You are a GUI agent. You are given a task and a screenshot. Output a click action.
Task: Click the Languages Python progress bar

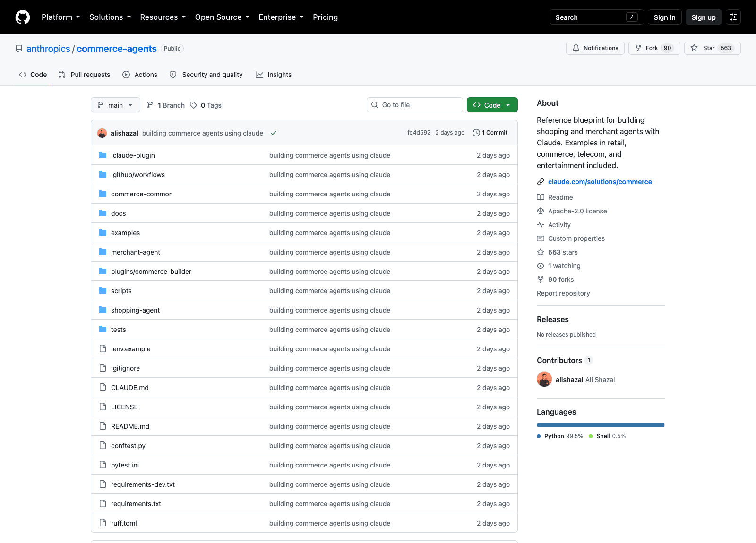pos(600,425)
